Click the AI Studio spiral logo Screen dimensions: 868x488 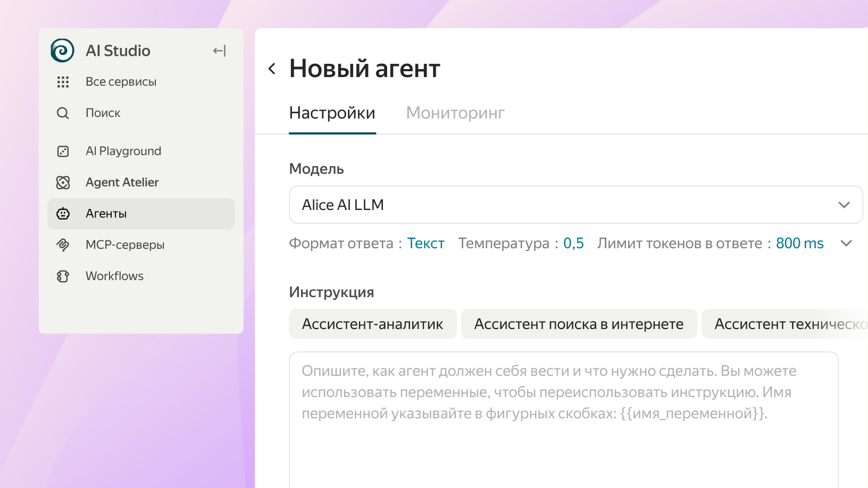coord(62,51)
